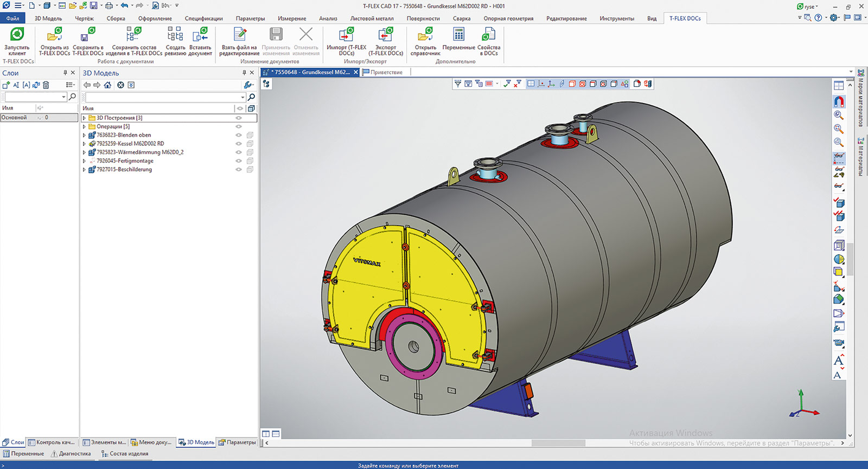Save the document via quick access toolbar
This screenshot has width=868, height=469.
(x=94, y=5)
